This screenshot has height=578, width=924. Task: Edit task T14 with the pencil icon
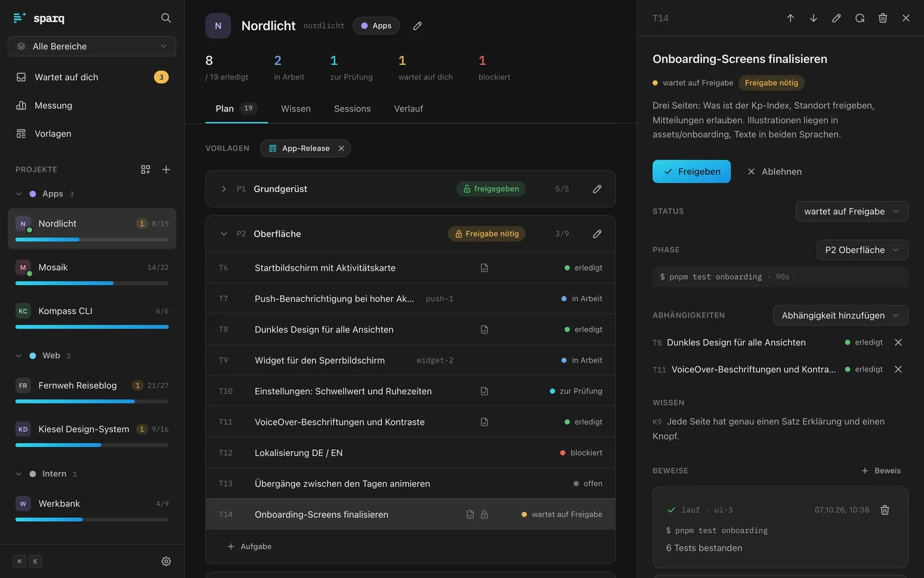(x=837, y=18)
